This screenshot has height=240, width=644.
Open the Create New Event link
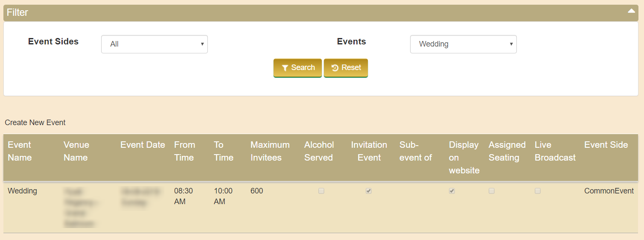coord(35,123)
